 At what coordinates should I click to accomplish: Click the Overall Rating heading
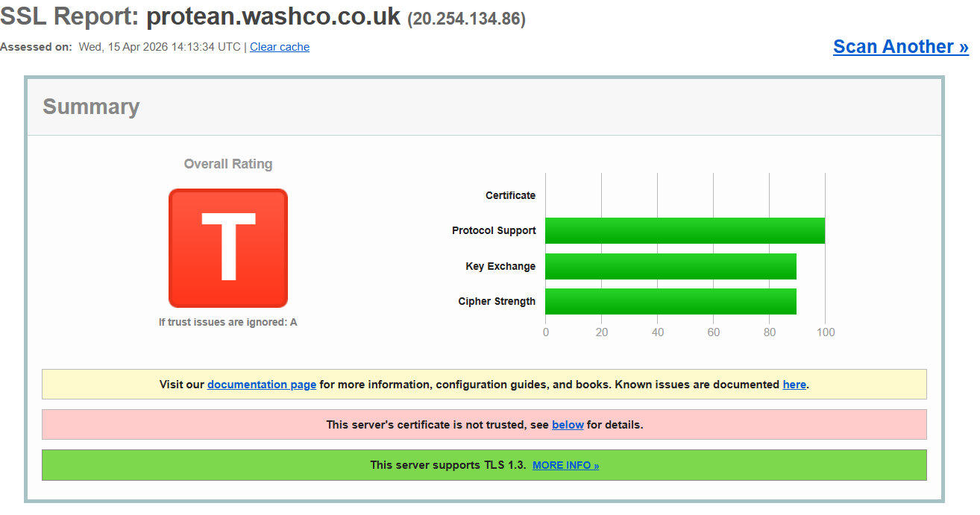pyautogui.click(x=228, y=164)
